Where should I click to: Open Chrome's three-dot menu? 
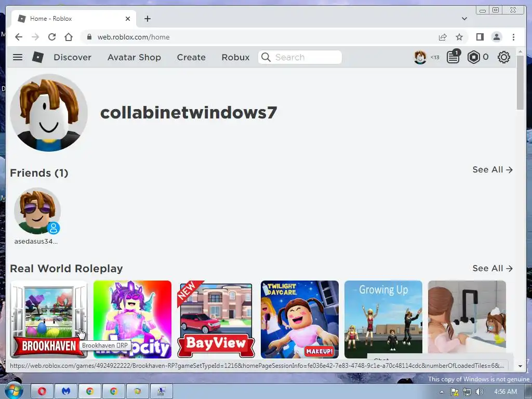pos(513,37)
